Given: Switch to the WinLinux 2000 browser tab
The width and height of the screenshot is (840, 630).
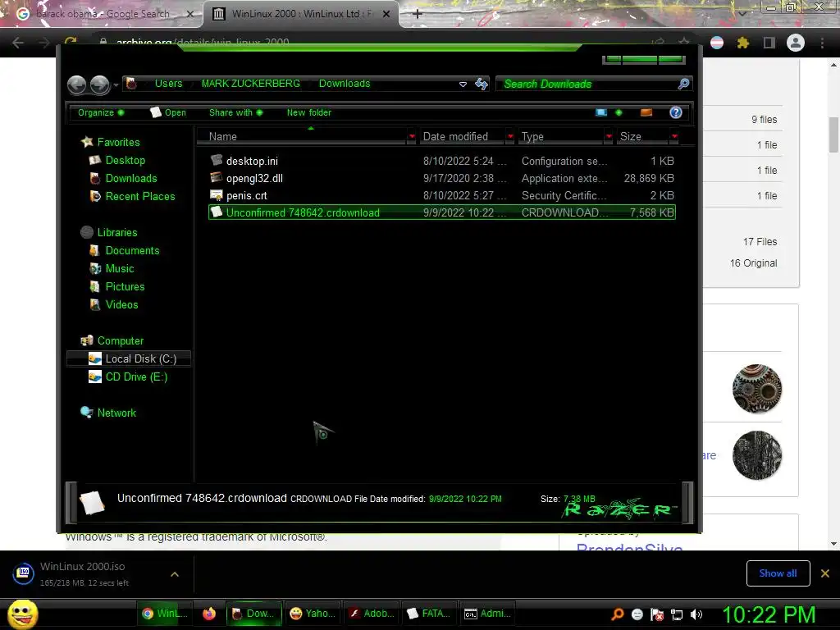Looking at the screenshot, I should 301,14.
